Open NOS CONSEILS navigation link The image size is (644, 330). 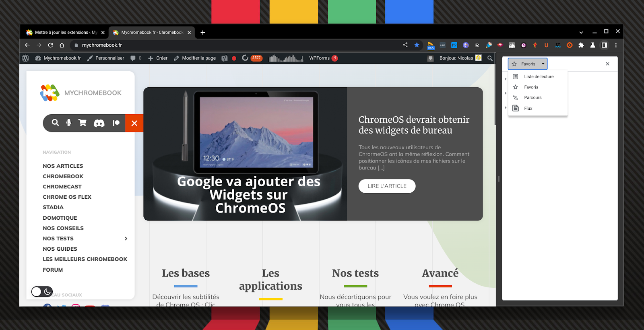pos(63,228)
